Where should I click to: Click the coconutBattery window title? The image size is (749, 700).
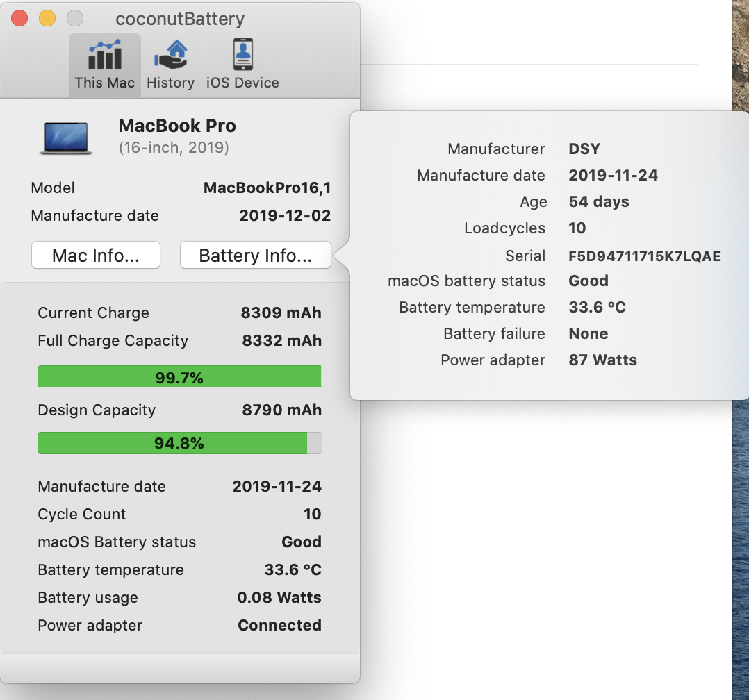[180, 19]
